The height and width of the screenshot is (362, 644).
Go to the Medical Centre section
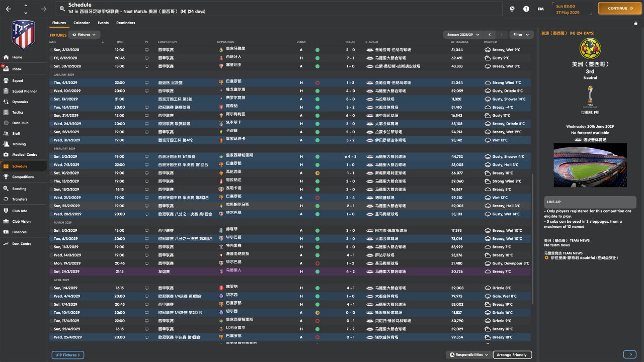pos(25,154)
